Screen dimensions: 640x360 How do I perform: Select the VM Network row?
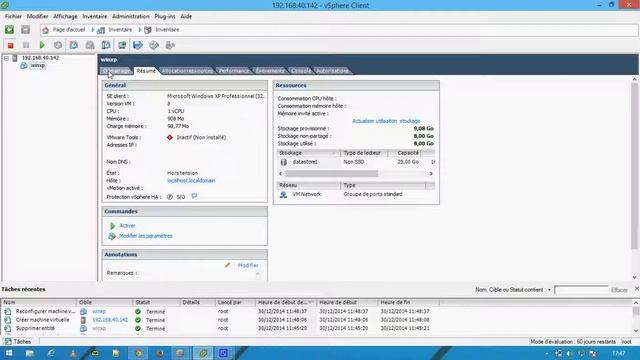(356, 194)
